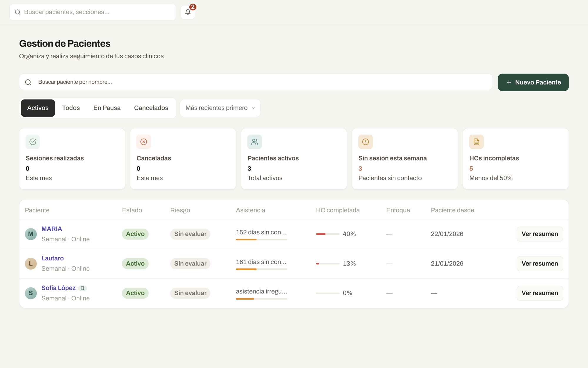Image resolution: width=588 pixels, height=368 pixels.
Task: Click the Sin evaluar risk badge for MARIA
Action: tap(190, 234)
